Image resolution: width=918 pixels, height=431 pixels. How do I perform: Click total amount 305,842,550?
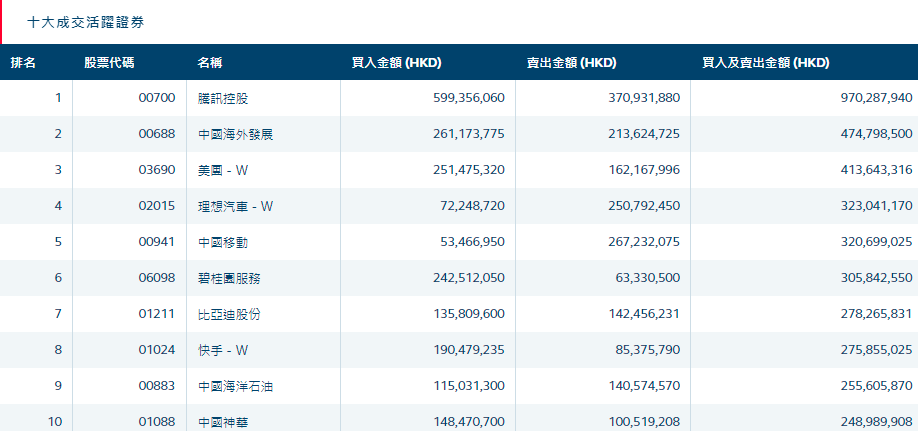(876, 278)
